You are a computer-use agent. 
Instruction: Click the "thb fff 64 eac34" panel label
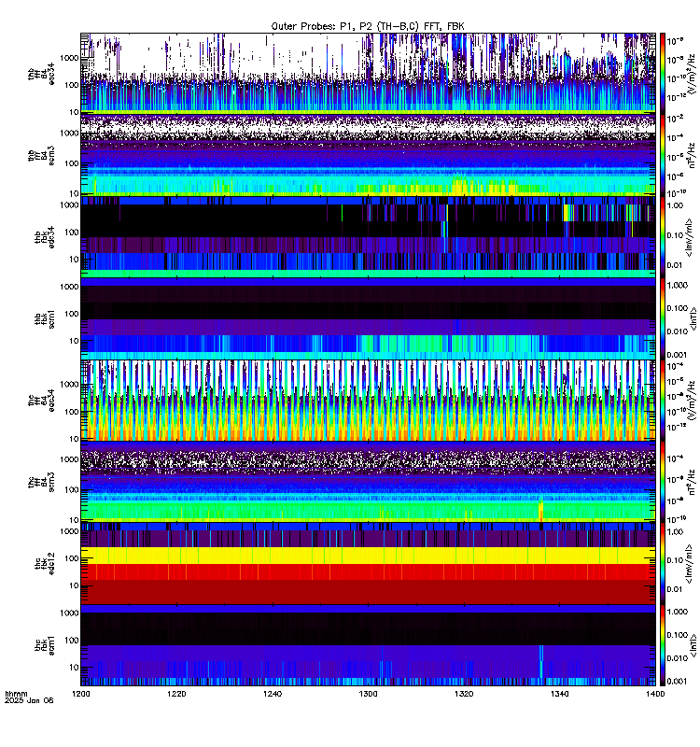pos(41,74)
